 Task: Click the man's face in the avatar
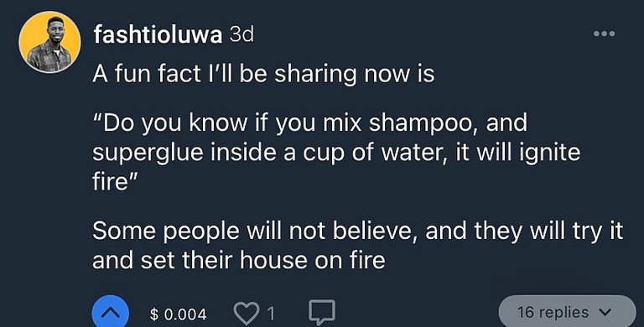pos(54,29)
